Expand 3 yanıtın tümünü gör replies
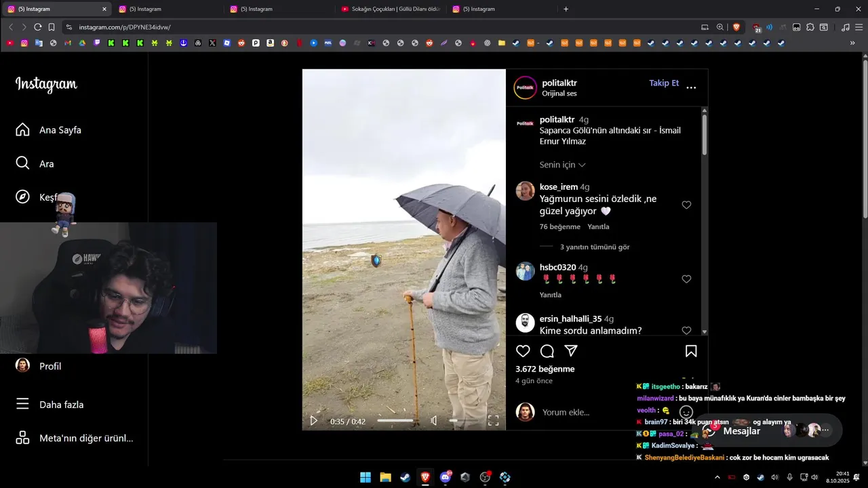This screenshot has height=488, width=868. [x=595, y=247]
